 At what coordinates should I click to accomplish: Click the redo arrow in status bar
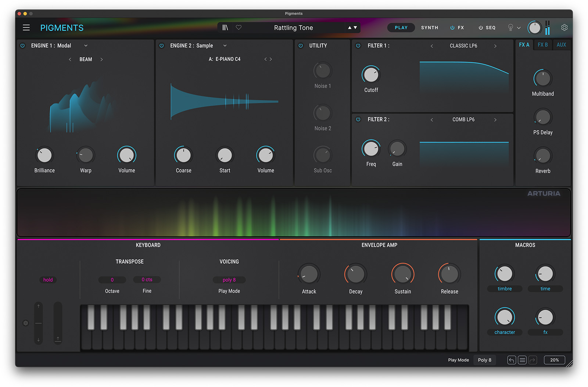point(533,360)
